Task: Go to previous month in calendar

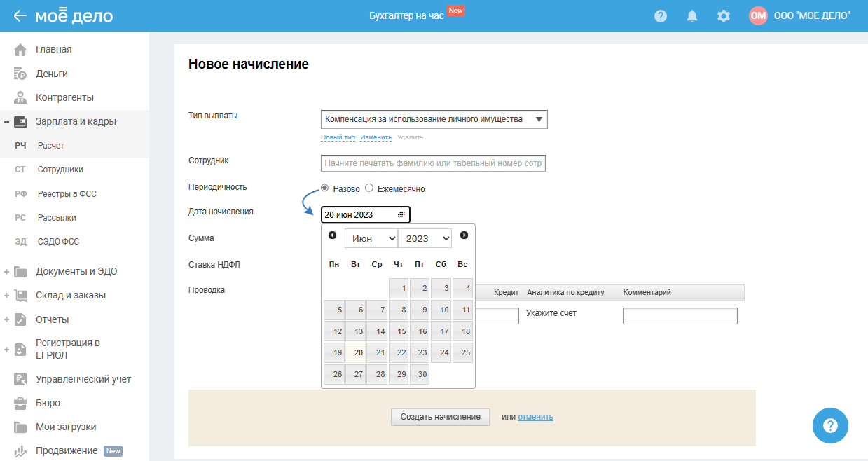Action: click(332, 235)
